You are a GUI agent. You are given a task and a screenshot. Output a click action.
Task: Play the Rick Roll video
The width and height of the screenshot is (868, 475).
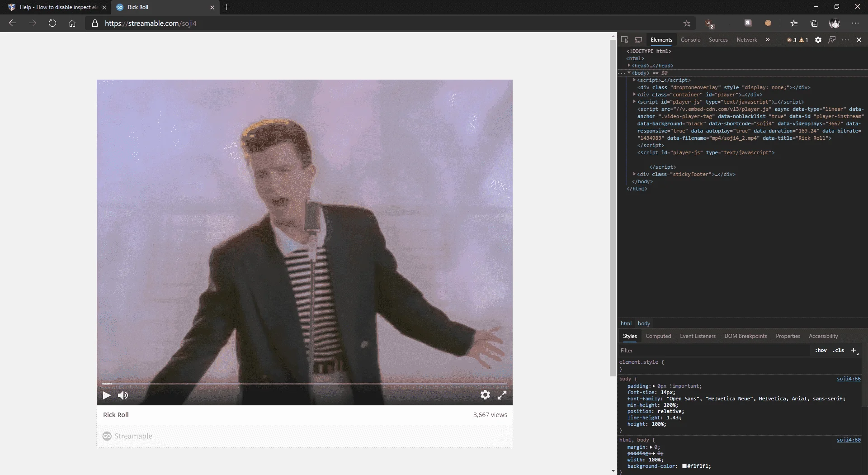[x=107, y=395]
